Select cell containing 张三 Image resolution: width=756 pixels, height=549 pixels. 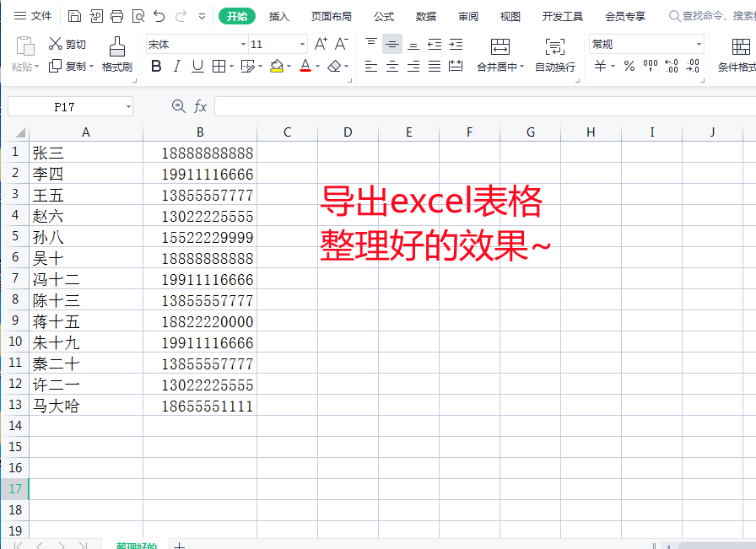click(x=86, y=153)
